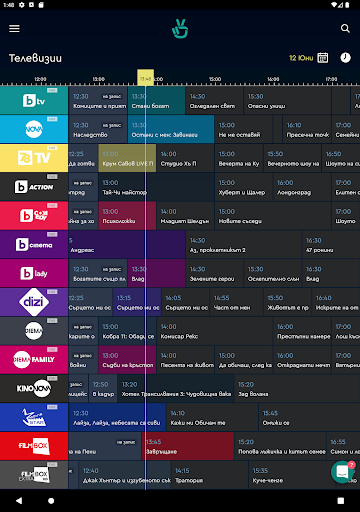Open the chat support bubble
This screenshot has width=360, height=512.
coord(342,472)
